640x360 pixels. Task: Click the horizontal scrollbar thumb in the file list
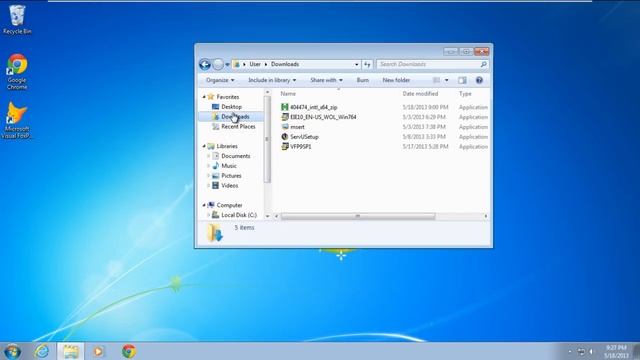[358, 216]
